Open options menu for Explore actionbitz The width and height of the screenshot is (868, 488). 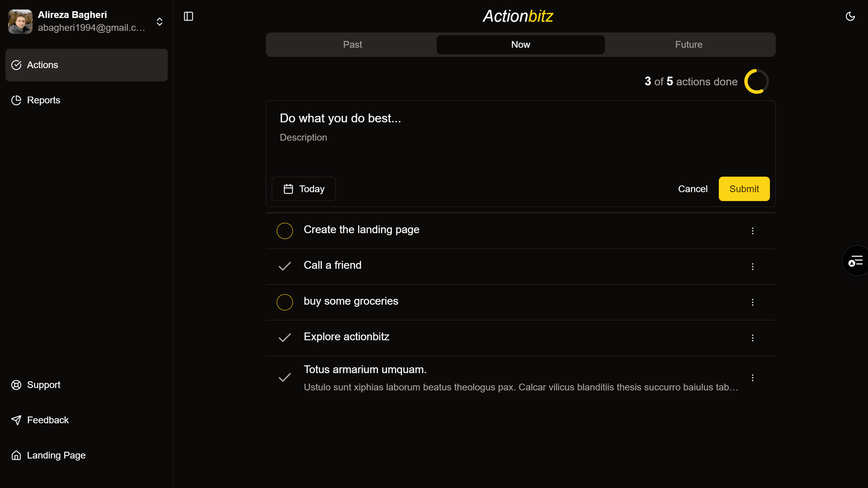(x=753, y=338)
